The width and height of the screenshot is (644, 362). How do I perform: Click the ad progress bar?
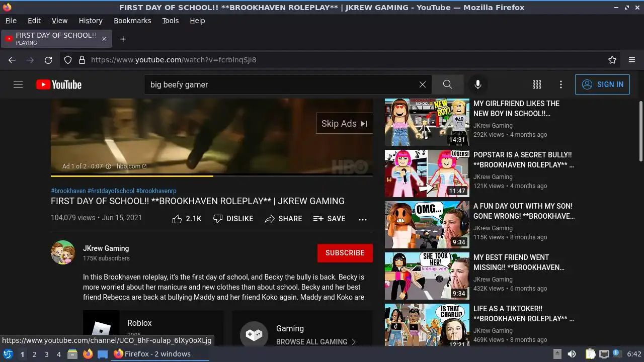pos(212,176)
